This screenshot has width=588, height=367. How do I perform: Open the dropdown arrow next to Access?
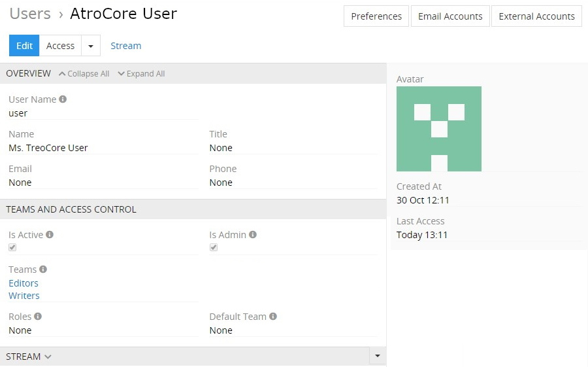pos(91,46)
